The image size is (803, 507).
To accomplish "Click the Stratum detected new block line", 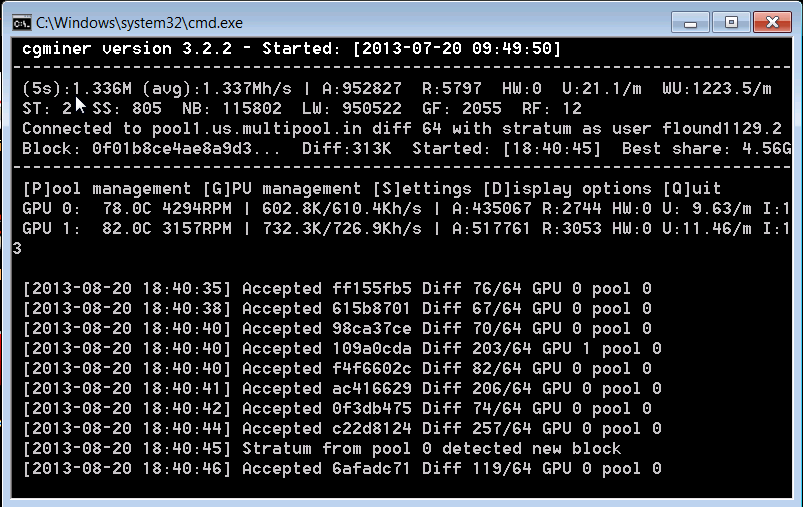I will click(x=322, y=448).
